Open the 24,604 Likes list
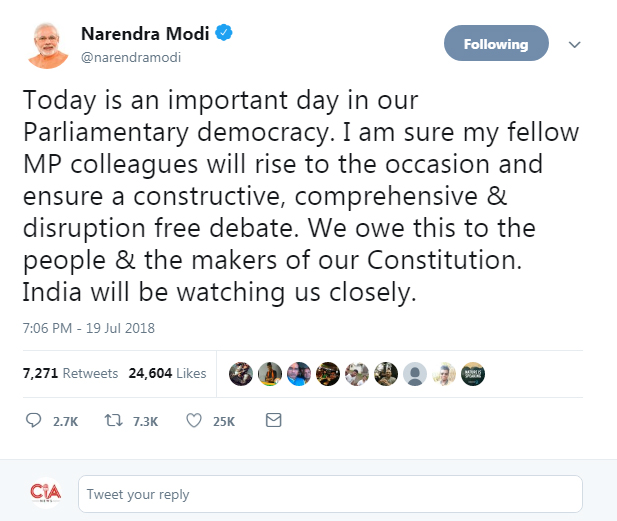Screen dimensions: 617x521 click(167, 373)
